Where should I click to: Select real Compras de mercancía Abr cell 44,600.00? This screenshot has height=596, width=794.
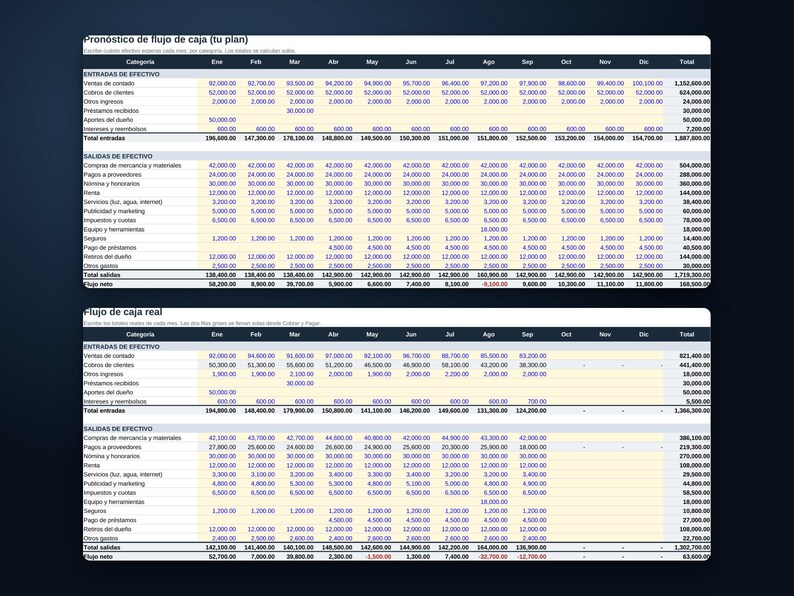tap(339, 438)
